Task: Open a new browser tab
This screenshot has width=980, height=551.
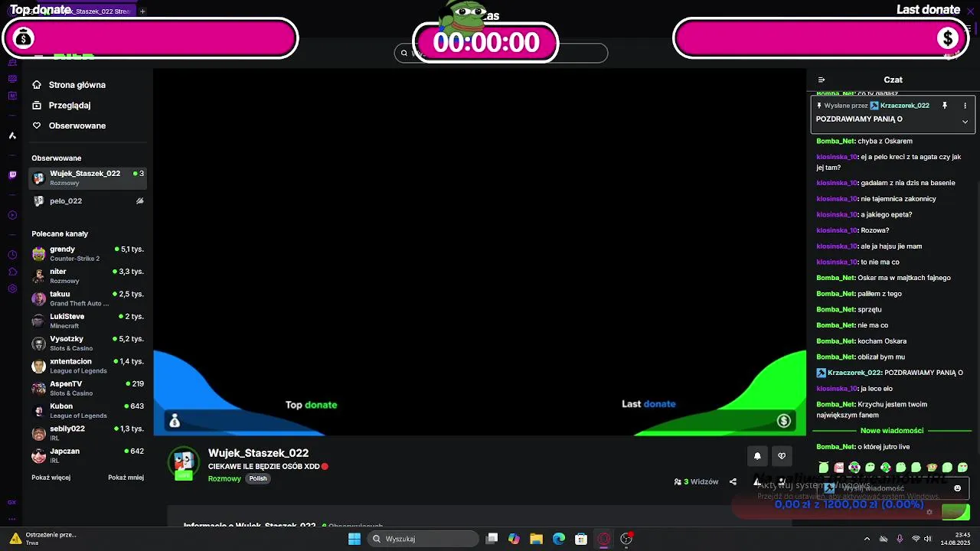Action: coord(142,11)
